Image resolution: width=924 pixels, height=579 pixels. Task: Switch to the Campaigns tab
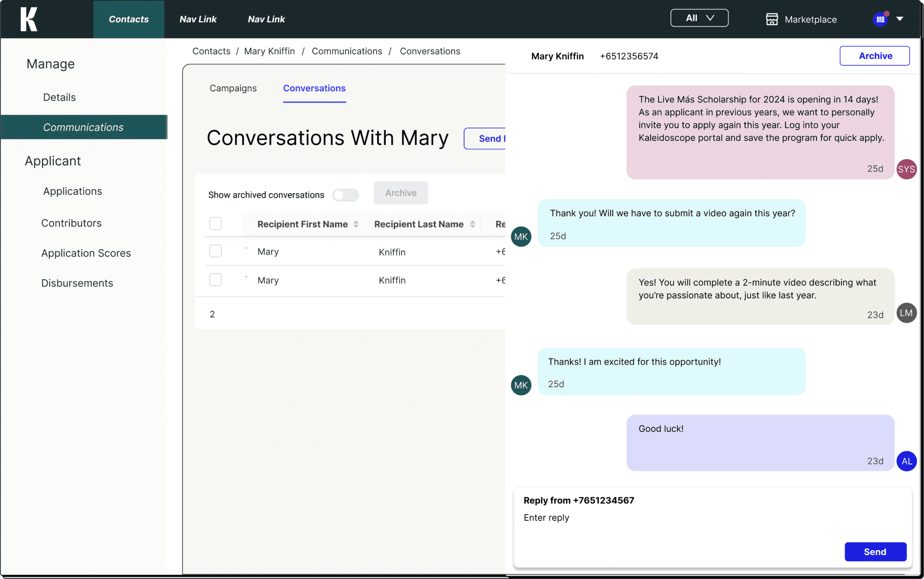coord(233,88)
